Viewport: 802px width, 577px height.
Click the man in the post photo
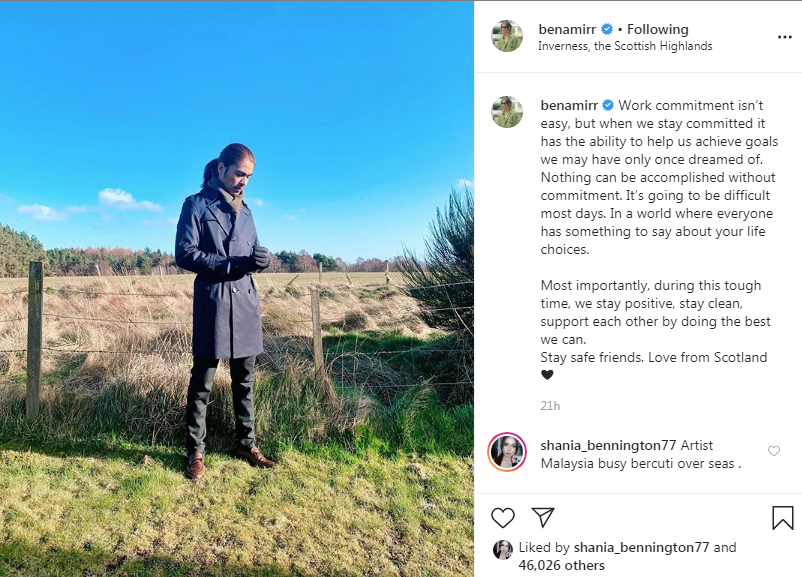[x=224, y=311]
